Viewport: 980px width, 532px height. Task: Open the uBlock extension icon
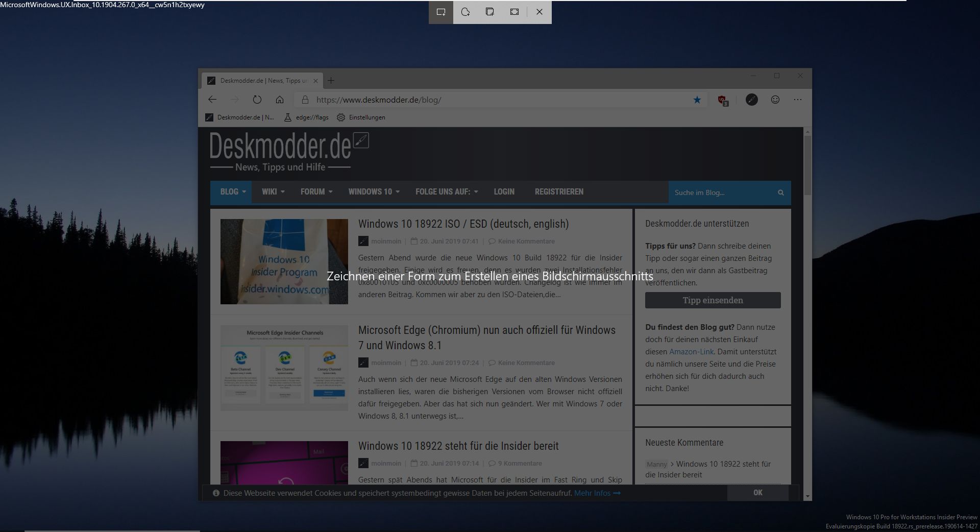[723, 100]
